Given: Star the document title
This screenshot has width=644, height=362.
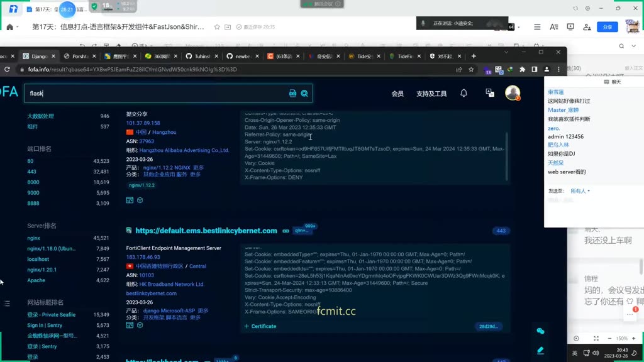Looking at the screenshot, I should pyautogui.click(x=217, y=27).
